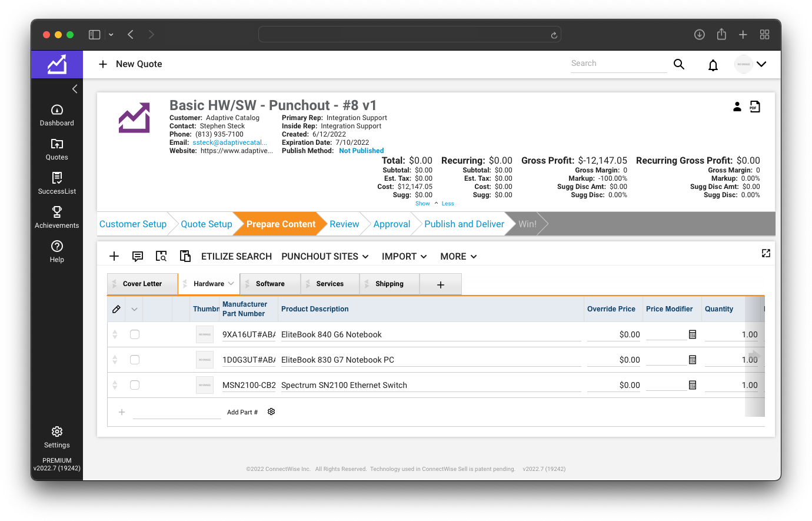Go to the Quote Setup step
Image resolution: width=812 pixels, height=521 pixels.
(207, 224)
